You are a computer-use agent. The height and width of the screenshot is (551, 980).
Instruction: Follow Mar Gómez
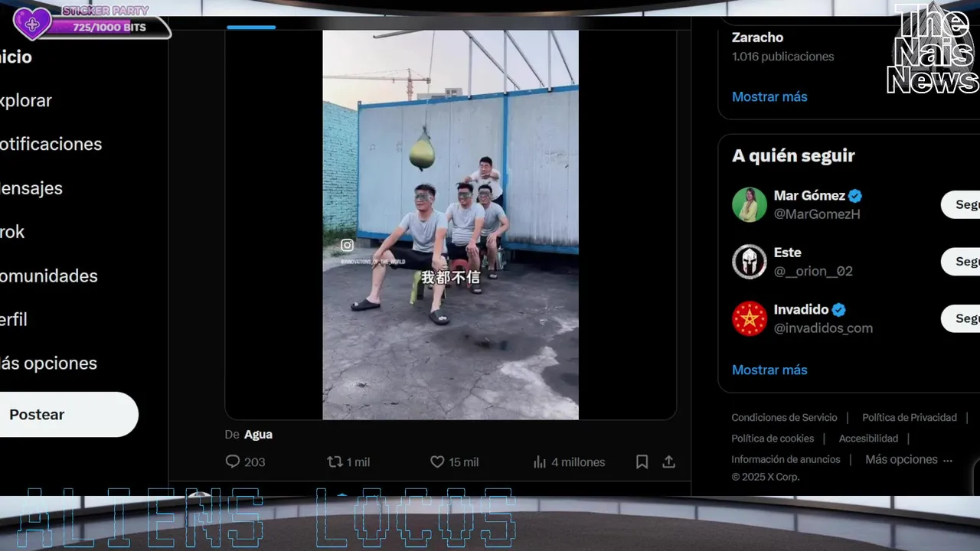pyautogui.click(x=960, y=204)
